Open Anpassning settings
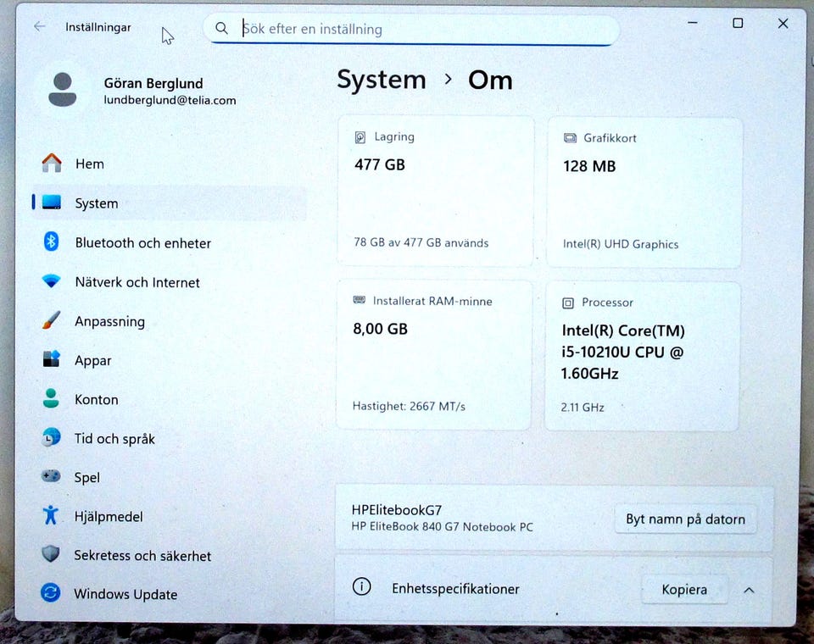814x644 pixels. [x=170, y=321]
